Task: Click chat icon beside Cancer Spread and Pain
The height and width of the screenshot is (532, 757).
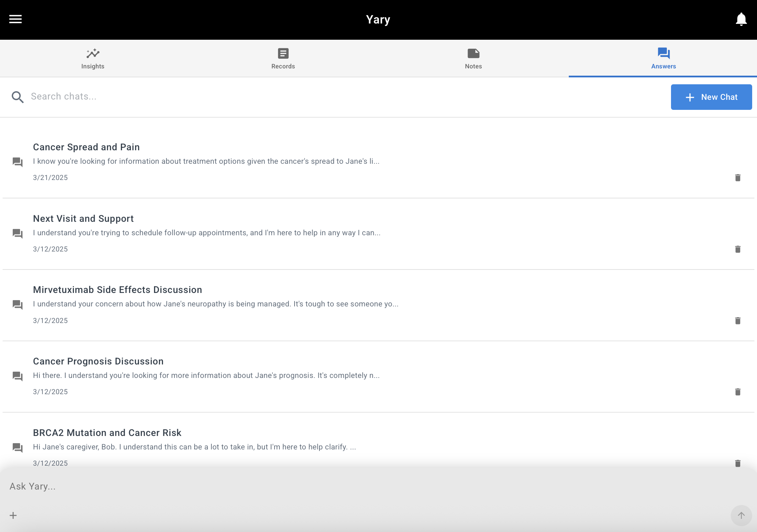Action: point(18,162)
